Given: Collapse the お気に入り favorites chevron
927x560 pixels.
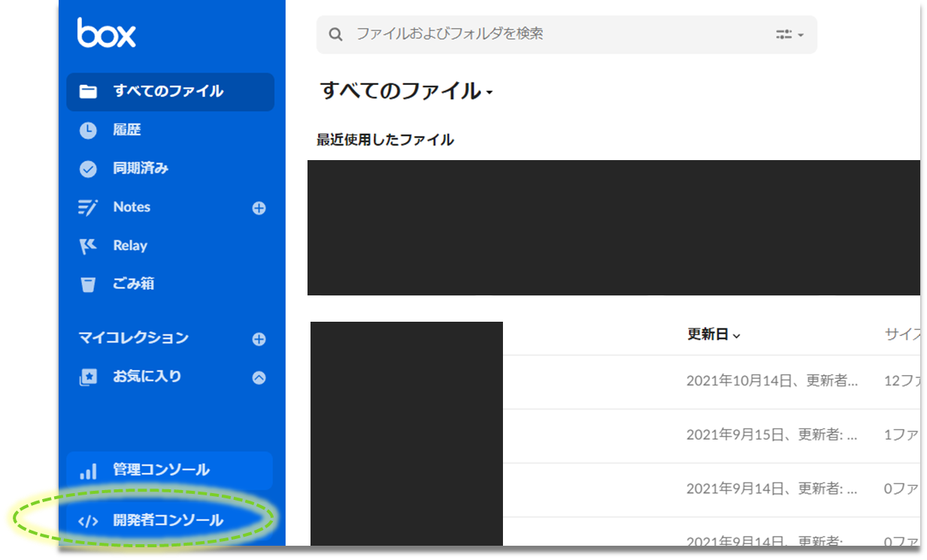Looking at the screenshot, I should (x=259, y=377).
